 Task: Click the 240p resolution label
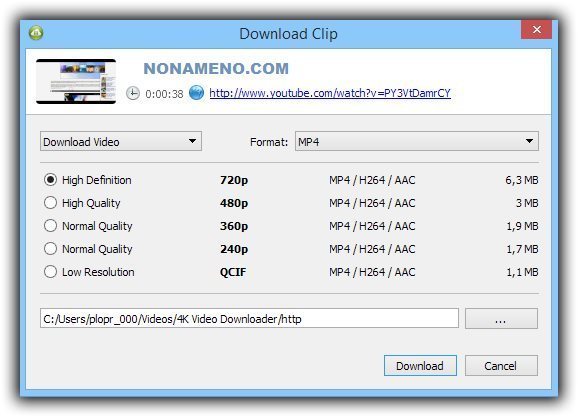coord(234,249)
